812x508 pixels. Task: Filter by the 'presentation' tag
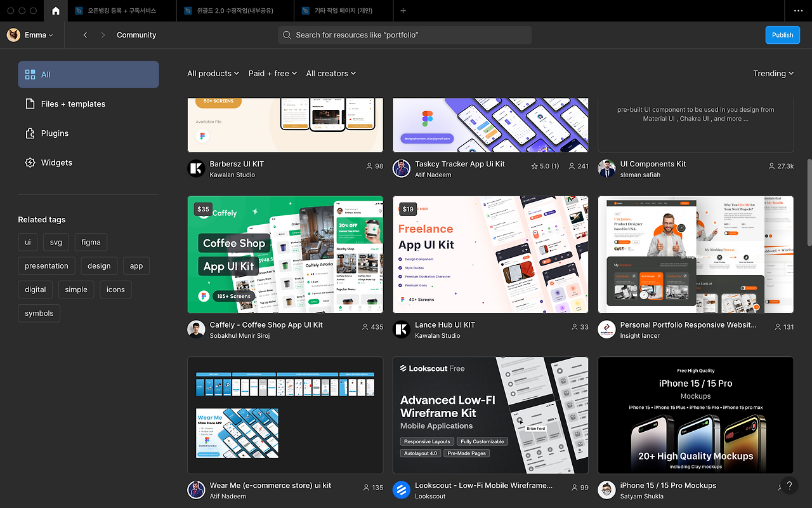click(x=46, y=266)
